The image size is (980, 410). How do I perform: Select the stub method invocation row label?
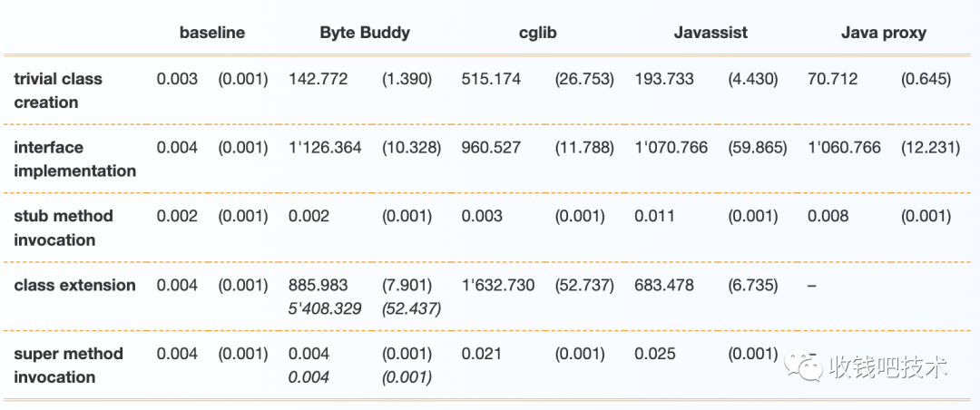click(x=64, y=228)
